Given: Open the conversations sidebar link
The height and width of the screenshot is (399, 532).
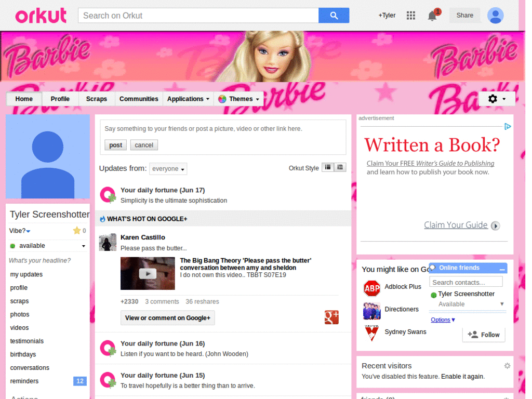Looking at the screenshot, I should coord(30,368).
